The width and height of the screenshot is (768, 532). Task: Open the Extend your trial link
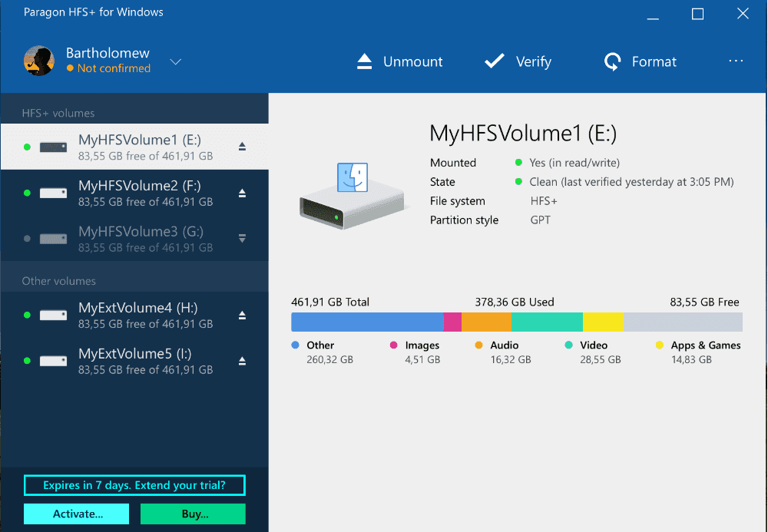tap(134, 485)
